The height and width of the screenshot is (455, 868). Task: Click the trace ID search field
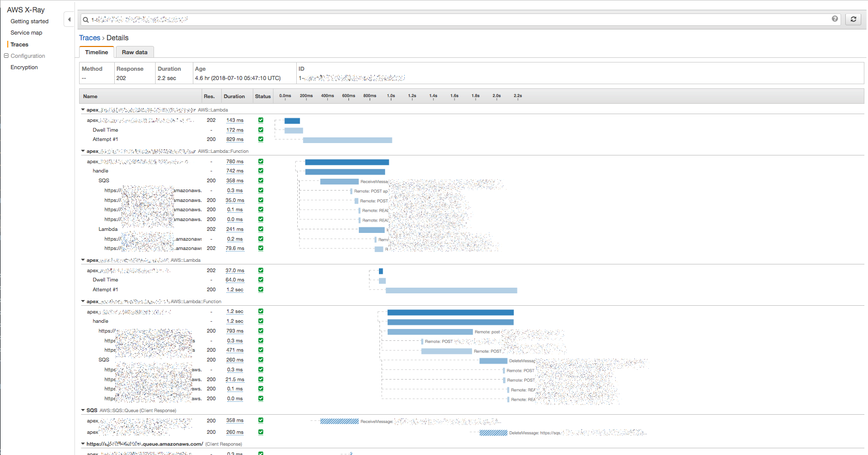click(455, 20)
